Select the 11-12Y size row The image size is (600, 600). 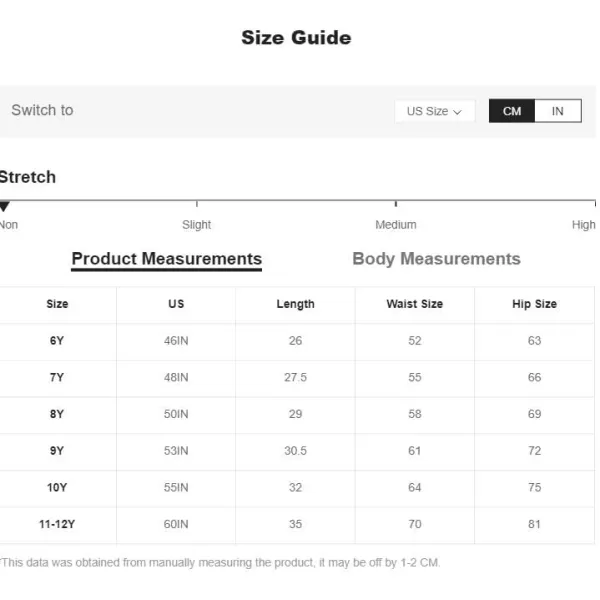tap(297, 524)
